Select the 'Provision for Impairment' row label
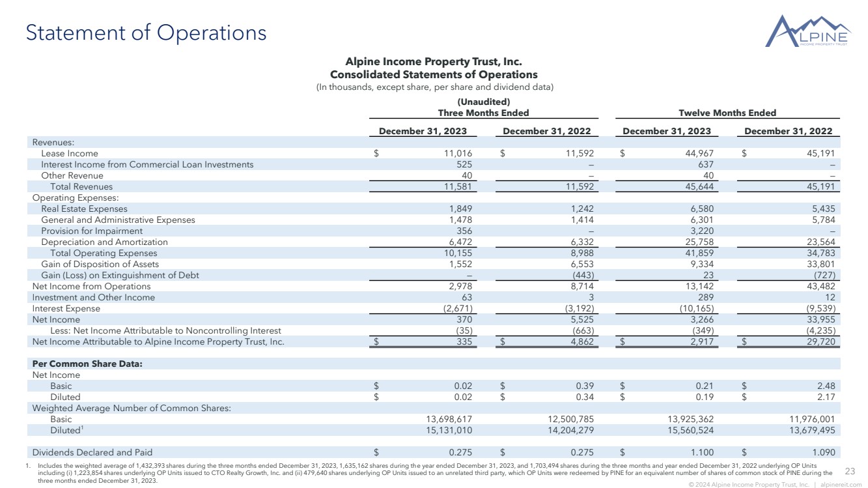The width and height of the screenshot is (868, 488). tap(92, 231)
